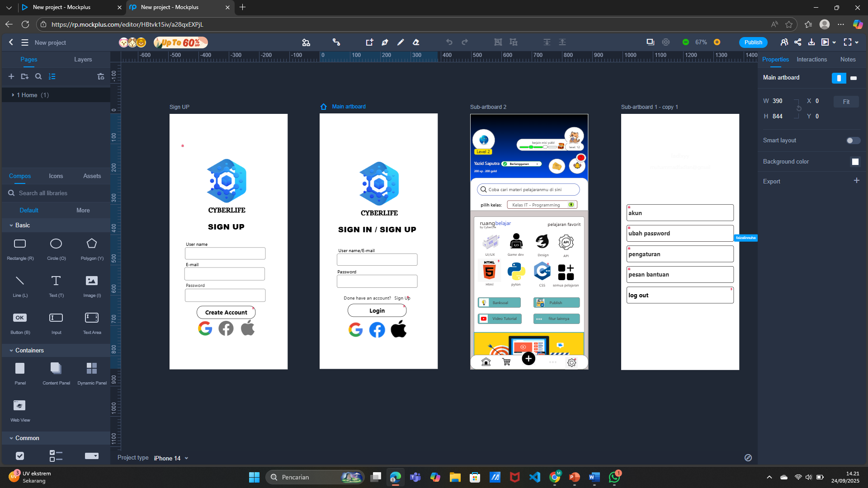Click the share project icon
This screenshot has width=868, height=488.
click(x=798, y=42)
